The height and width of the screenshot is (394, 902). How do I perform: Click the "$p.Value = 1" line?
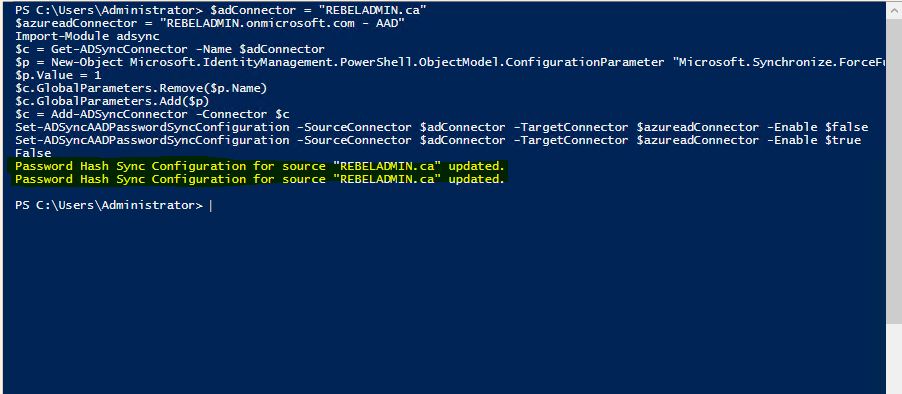[58, 75]
